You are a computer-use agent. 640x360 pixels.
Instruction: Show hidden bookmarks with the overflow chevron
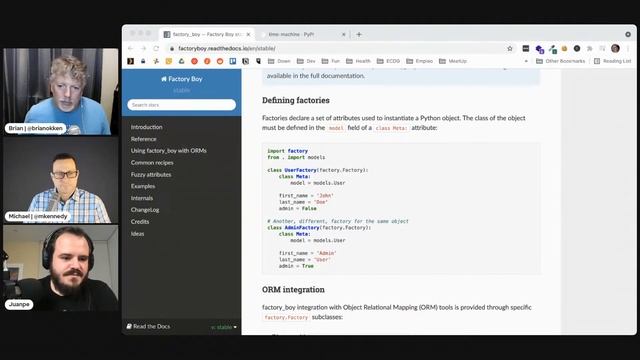tap(526, 61)
